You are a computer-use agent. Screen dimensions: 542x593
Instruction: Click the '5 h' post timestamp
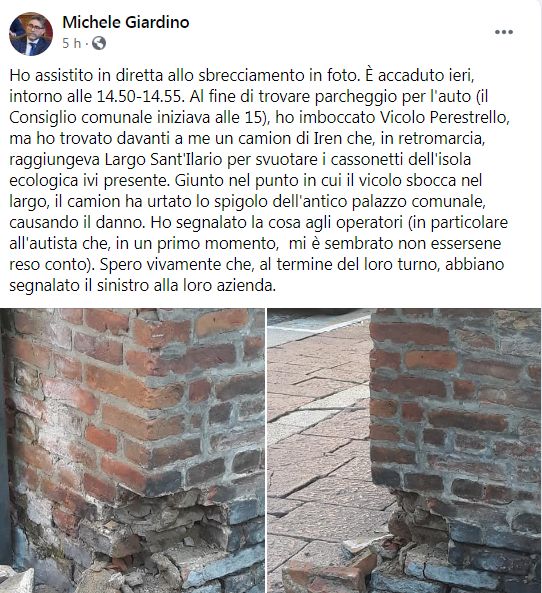pos(71,43)
